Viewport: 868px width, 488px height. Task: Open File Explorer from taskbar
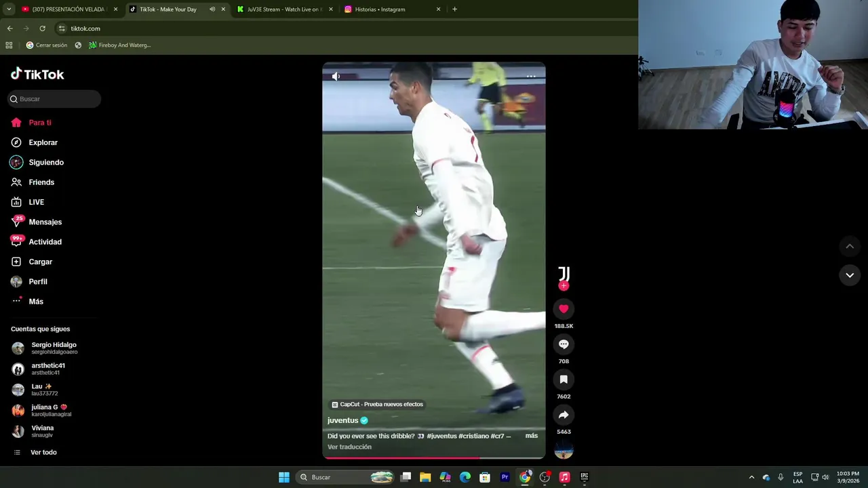click(x=425, y=477)
